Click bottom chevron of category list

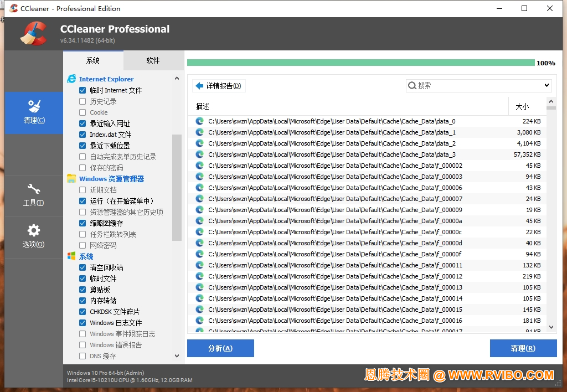(x=177, y=356)
